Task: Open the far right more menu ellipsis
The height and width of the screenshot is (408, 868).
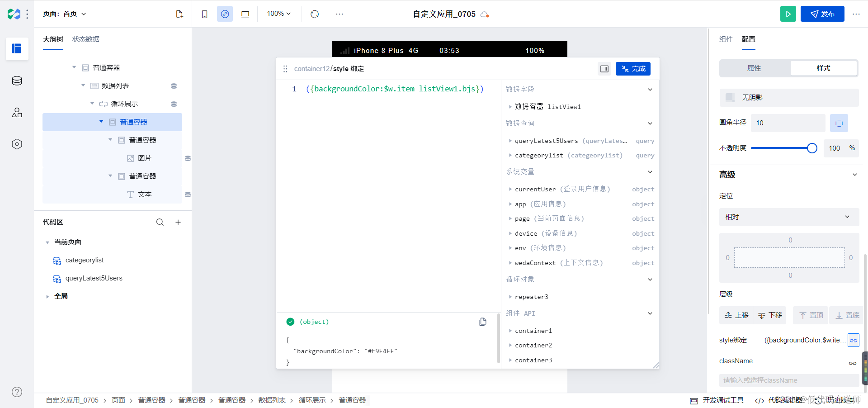Action: click(856, 14)
